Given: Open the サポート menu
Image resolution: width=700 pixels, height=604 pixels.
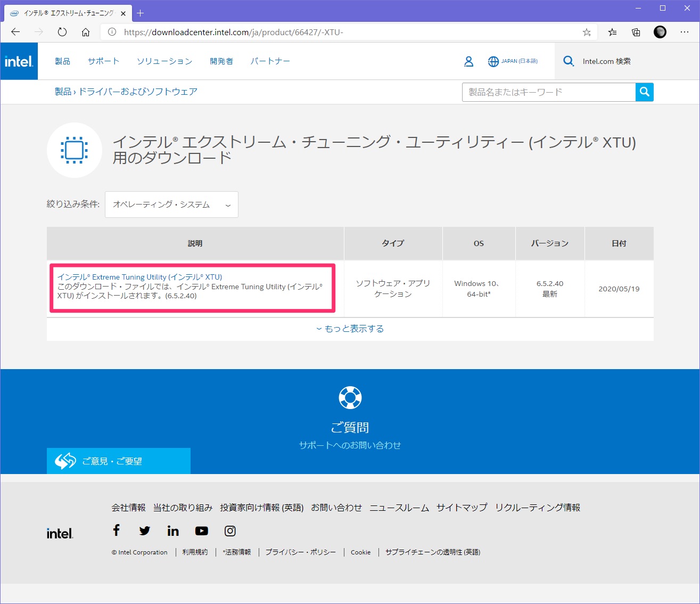Looking at the screenshot, I should pos(104,61).
